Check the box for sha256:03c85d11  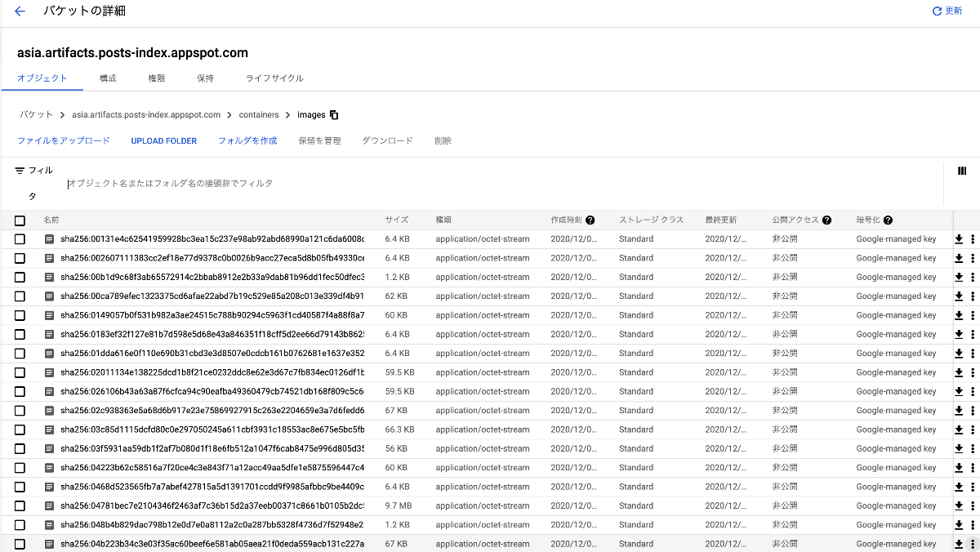tap(20, 430)
